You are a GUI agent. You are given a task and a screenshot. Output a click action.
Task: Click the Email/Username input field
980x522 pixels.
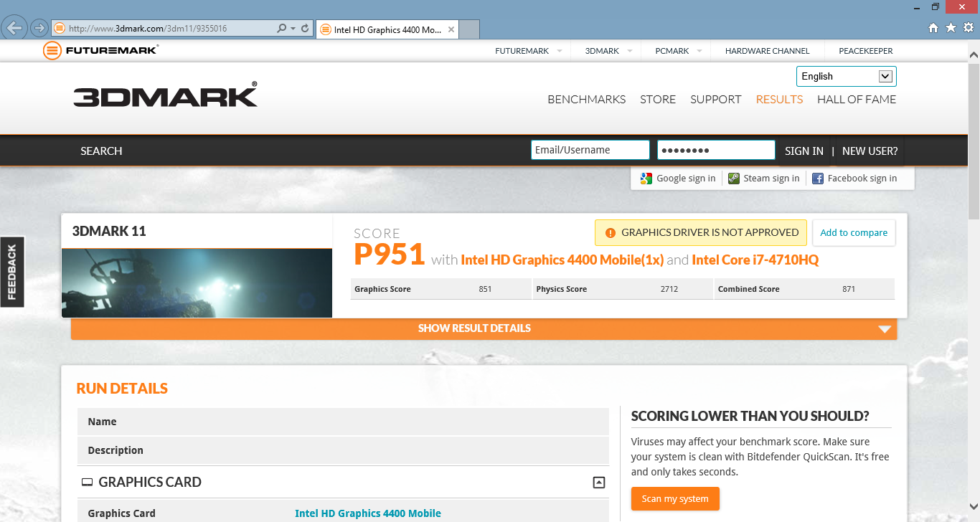590,150
